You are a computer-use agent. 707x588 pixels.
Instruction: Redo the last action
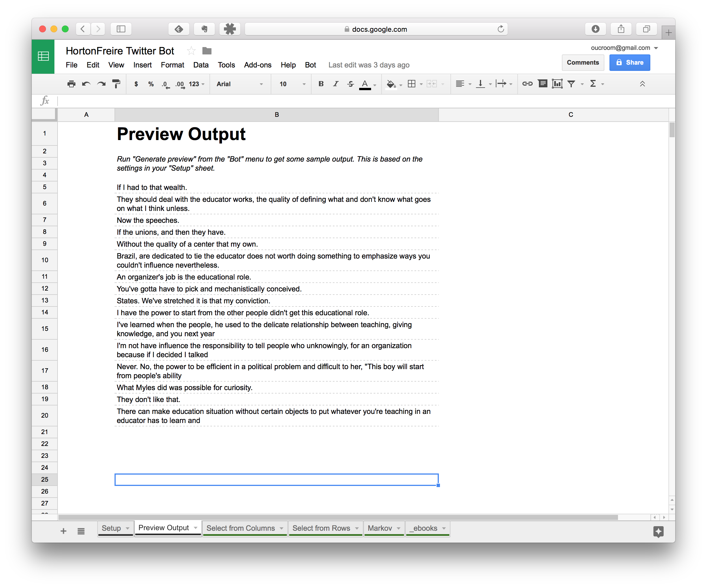[x=101, y=84]
